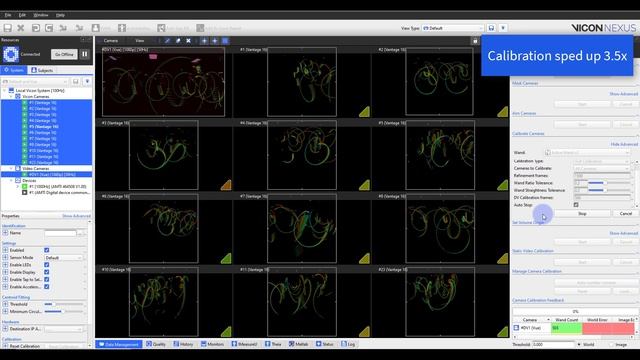Click the save configuration icon in Resources tree
Viewport: 640px width, 360px height.
pos(76,82)
